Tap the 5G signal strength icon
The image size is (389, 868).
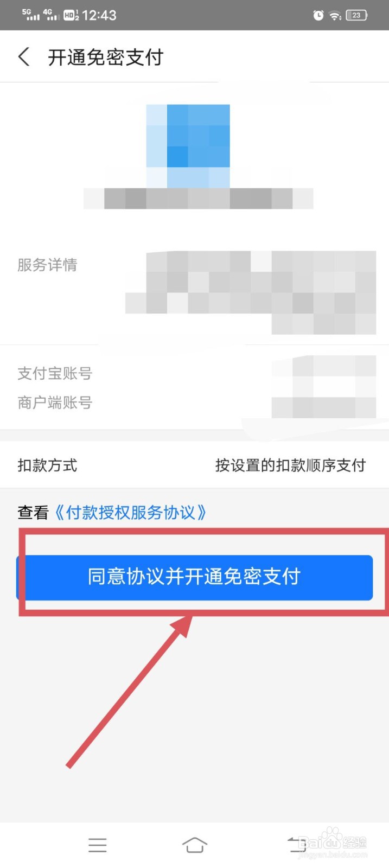(x=30, y=15)
